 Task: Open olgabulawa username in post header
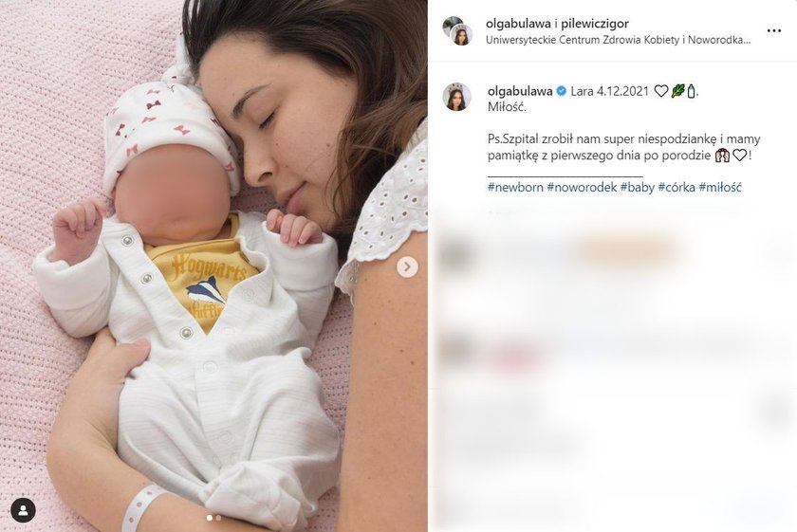click(518, 24)
